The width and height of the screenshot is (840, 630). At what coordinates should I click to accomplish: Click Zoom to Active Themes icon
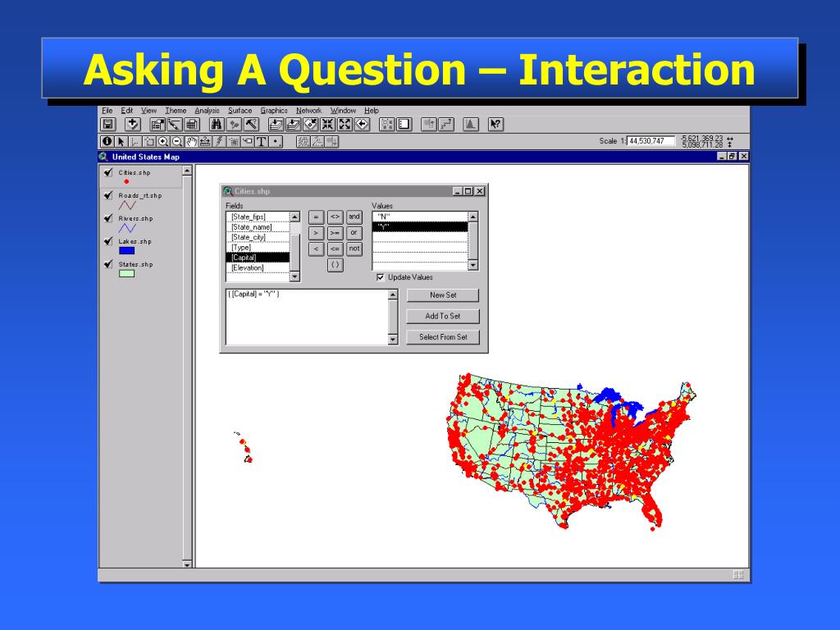tap(293, 125)
